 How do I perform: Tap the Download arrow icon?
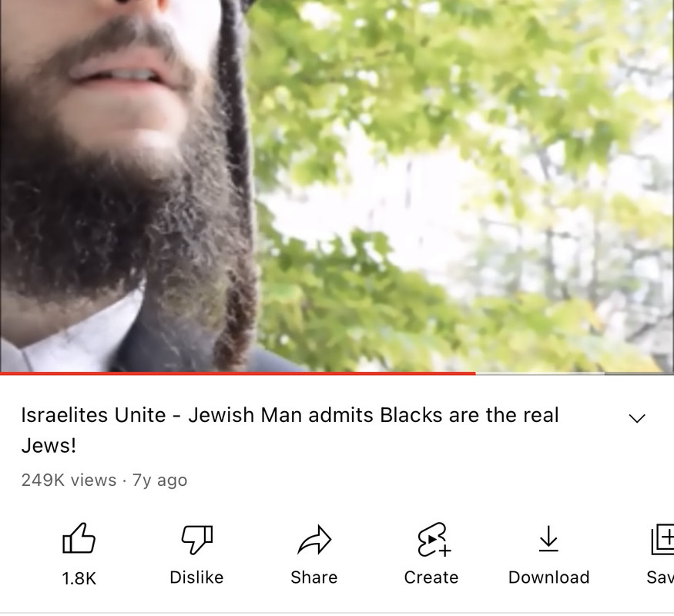click(x=548, y=539)
